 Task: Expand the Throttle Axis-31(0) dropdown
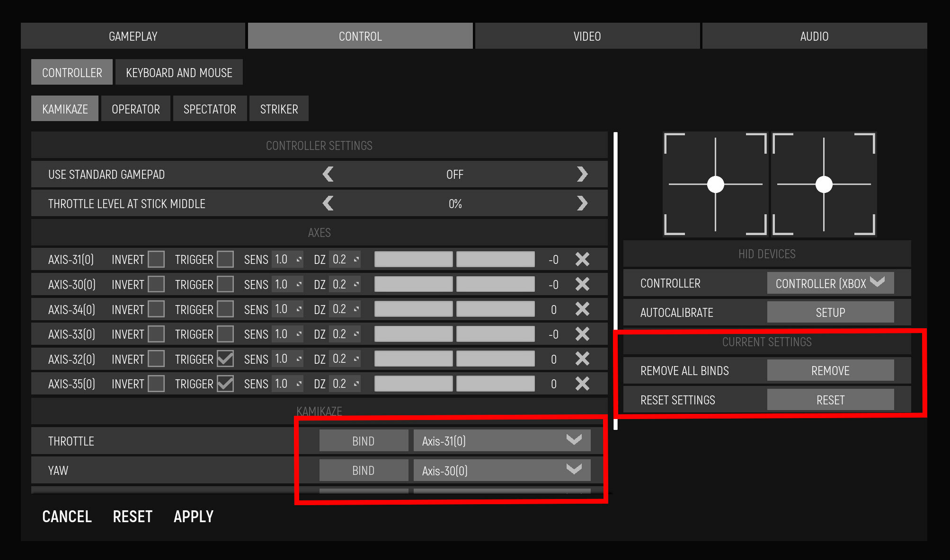(x=502, y=441)
